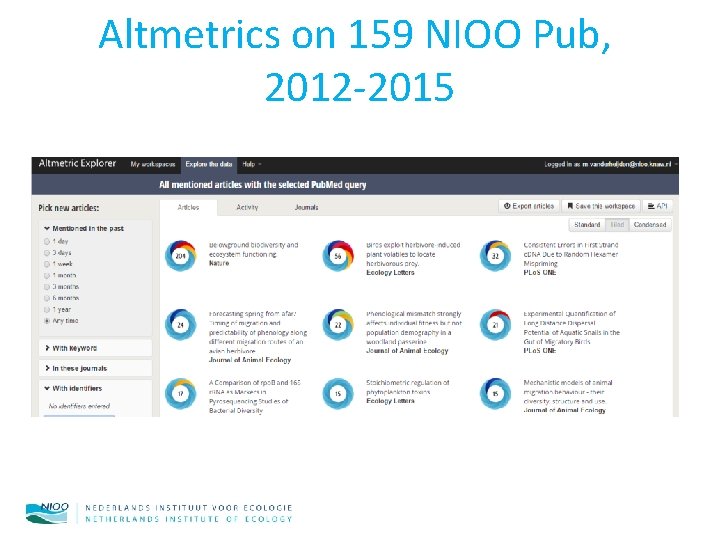Viewport: 720px width, 540px height.
Task: Select the '3 days' radio option
Action: [46, 253]
